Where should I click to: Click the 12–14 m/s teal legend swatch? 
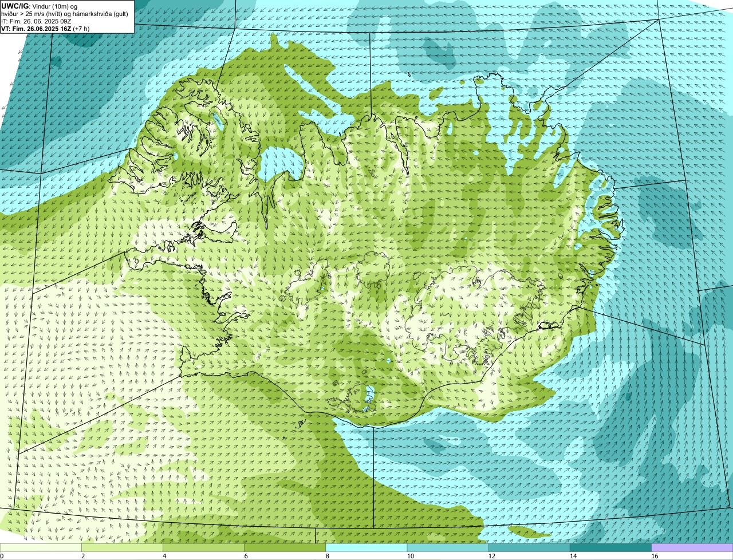(x=529, y=547)
